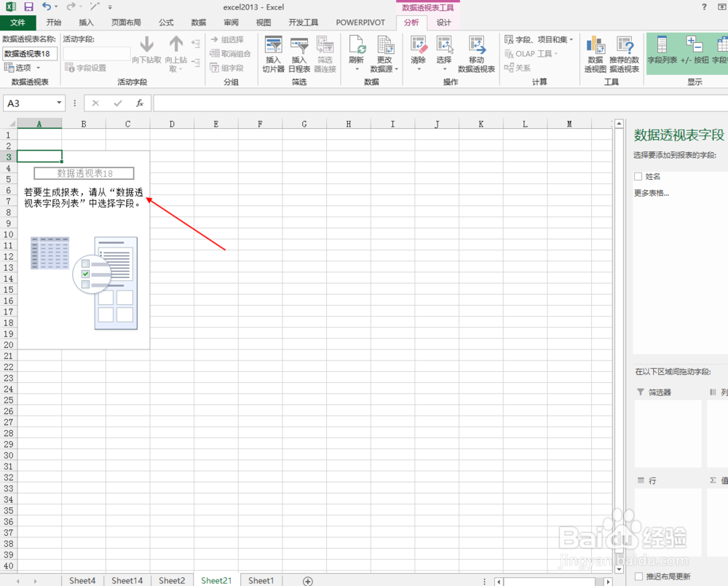This screenshot has width=728, height=586.
Task: Open the Undo history dropdown arrow
Action: 57,7
